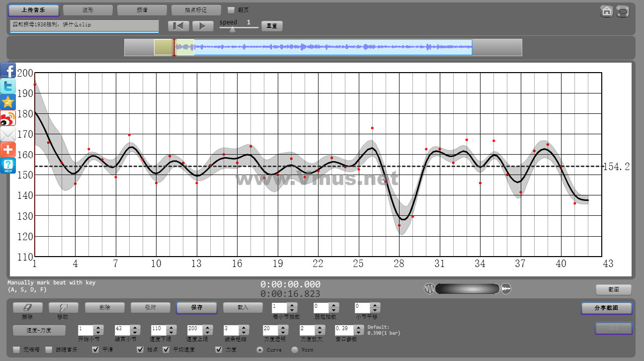Share via the Weibo icon
This screenshot has height=361, width=644.
point(8,118)
